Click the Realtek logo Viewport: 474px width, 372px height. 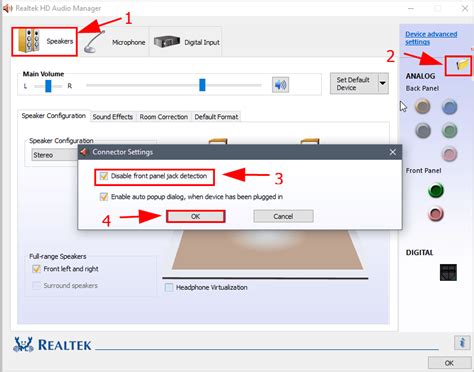click(x=52, y=345)
